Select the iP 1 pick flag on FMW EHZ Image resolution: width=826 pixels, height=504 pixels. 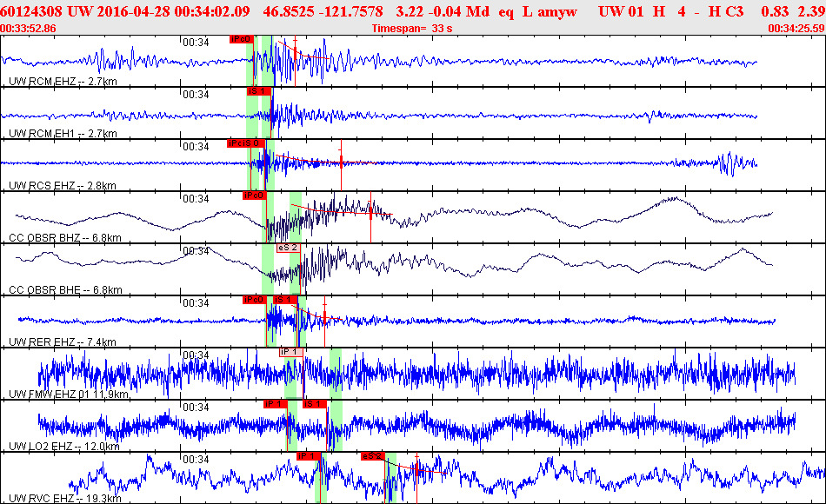290,352
